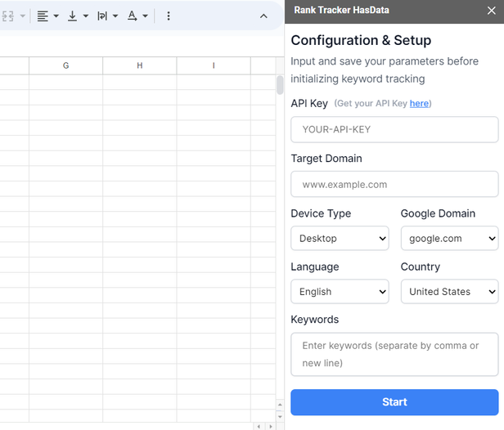Screen dimensions: 504x430
Task: Expand the Device Type dropdown
Action: tap(340, 239)
